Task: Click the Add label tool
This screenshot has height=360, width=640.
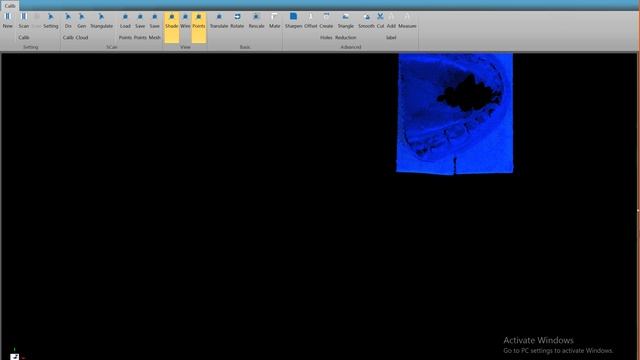Action: pos(391,27)
